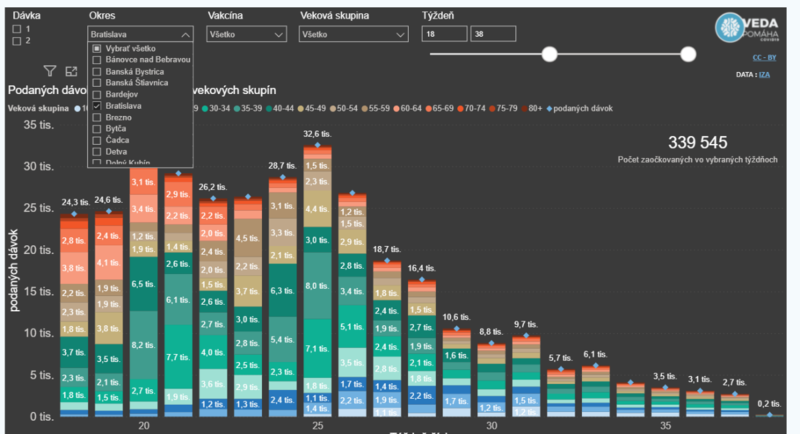Click the week end field 38
This screenshot has width=800, height=434.
[x=493, y=34]
